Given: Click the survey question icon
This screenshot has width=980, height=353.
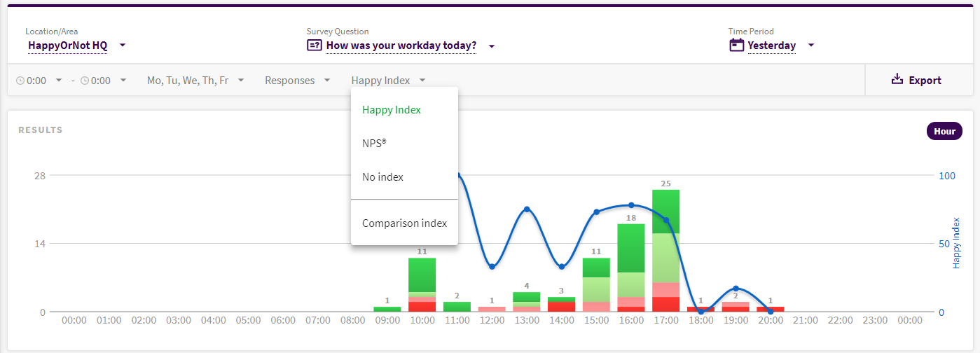Looking at the screenshot, I should pyautogui.click(x=314, y=46).
